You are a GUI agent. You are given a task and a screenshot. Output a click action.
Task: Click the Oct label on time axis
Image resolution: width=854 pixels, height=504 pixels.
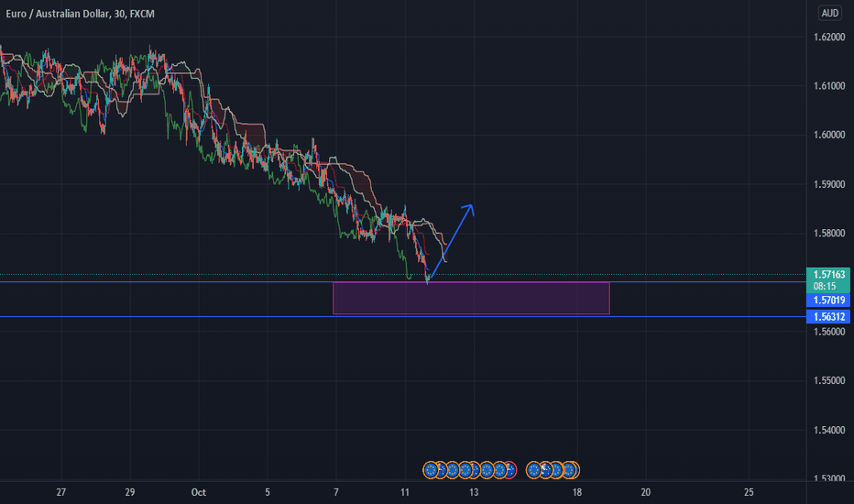pyautogui.click(x=198, y=493)
